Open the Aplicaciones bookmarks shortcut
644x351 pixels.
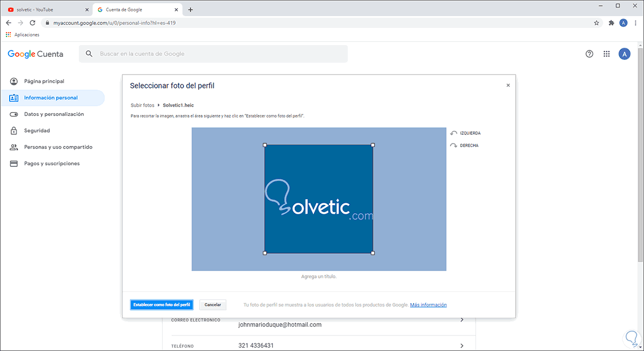[x=23, y=34]
